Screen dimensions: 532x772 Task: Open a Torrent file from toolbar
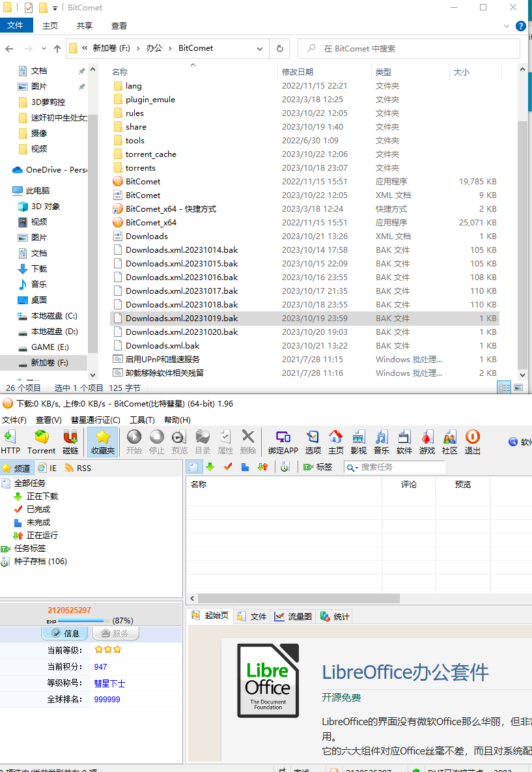[42, 441]
